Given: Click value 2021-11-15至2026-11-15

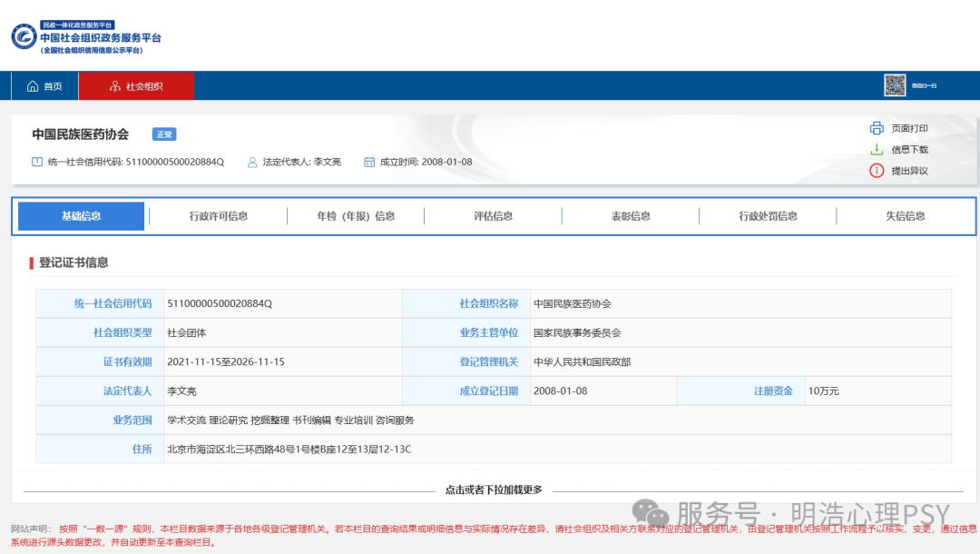Looking at the screenshot, I should [226, 361].
